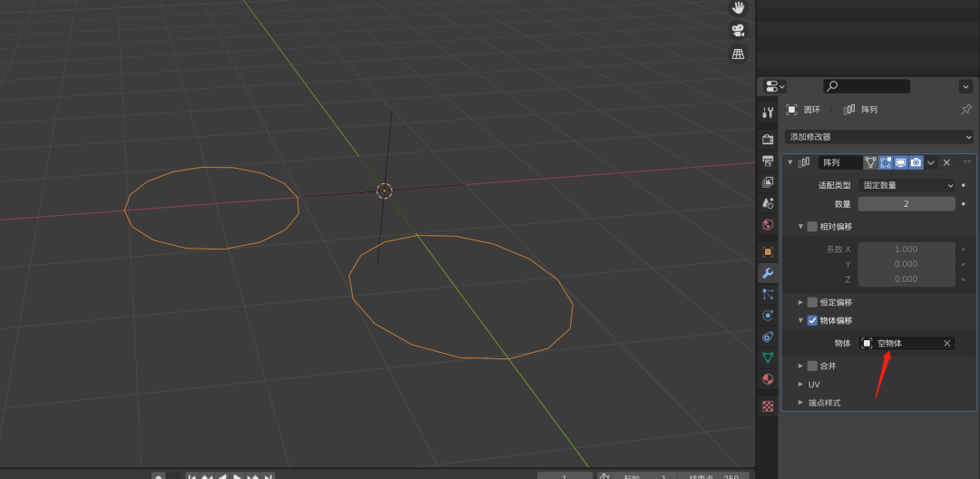Open the Object Data mesh tab

coord(769,357)
